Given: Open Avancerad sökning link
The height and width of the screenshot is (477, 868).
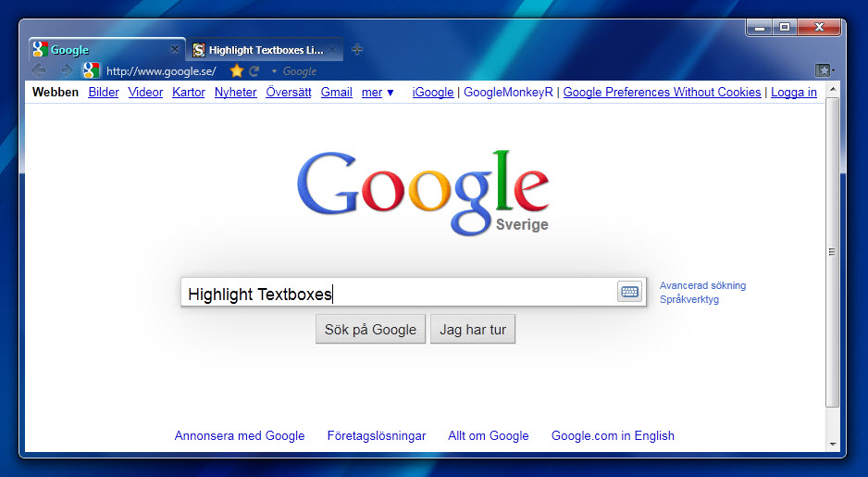Looking at the screenshot, I should [702, 285].
